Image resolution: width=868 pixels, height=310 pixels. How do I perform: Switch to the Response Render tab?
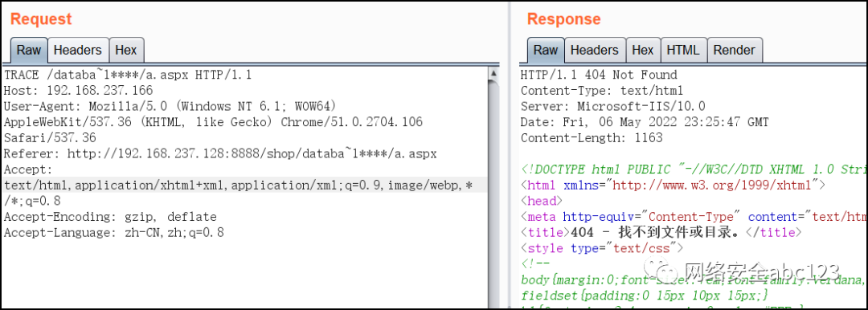tap(735, 51)
